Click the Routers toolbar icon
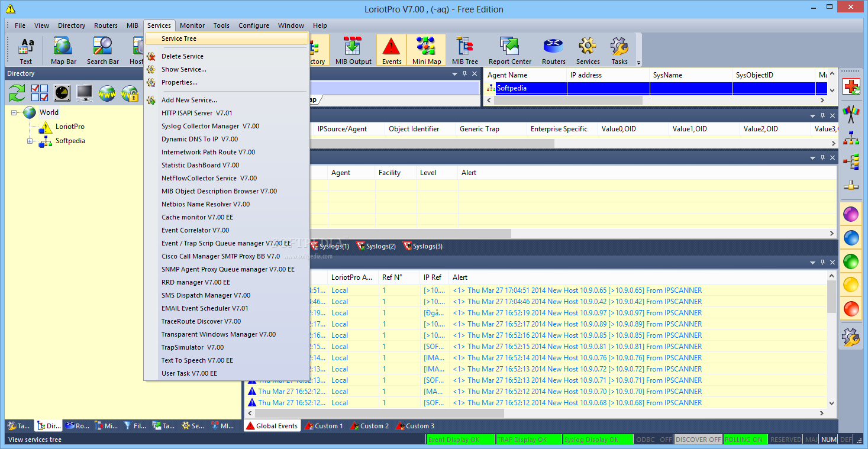This screenshot has height=449, width=868. click(553, 50)
